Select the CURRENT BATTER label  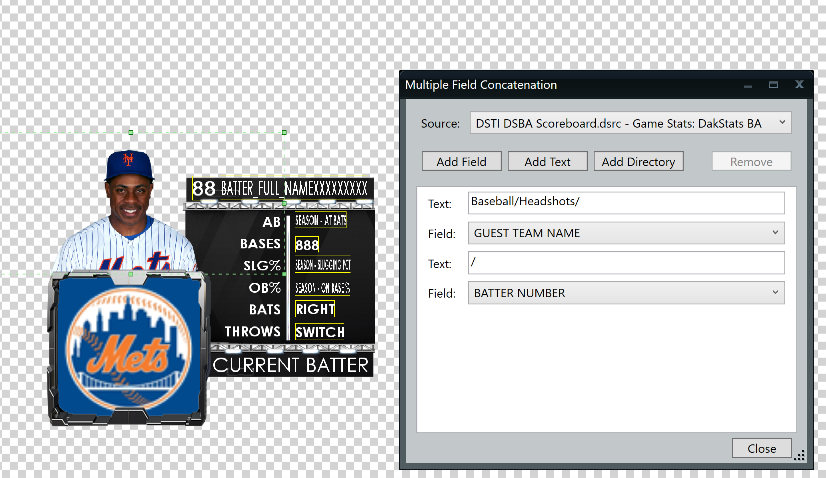pos(291,365)
